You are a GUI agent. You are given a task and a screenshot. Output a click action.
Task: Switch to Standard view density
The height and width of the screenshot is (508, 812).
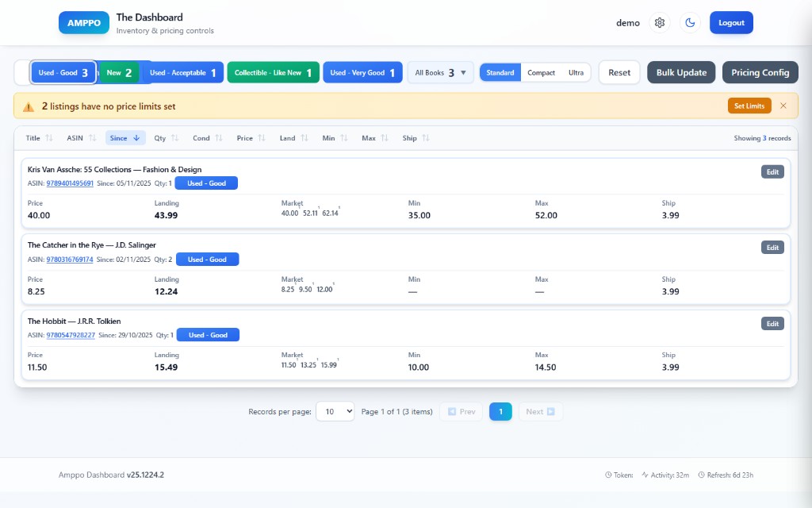500,72
